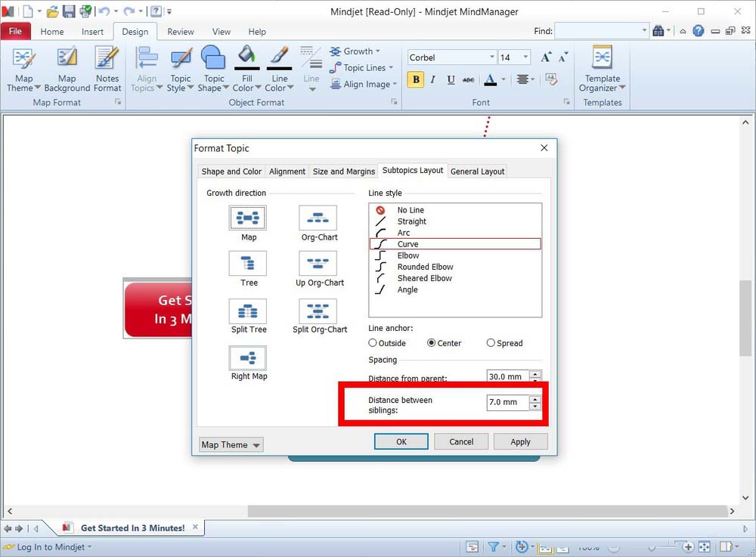Open the File menu
The height and width of the screenshot is (557, 756).
(x=15, y=31)
